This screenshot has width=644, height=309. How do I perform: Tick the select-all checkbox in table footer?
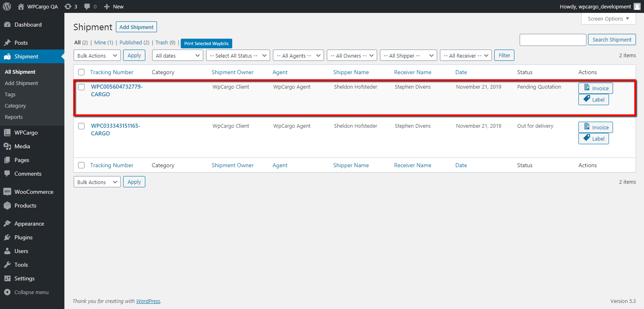pyautogui.click(x=81, y=165)
